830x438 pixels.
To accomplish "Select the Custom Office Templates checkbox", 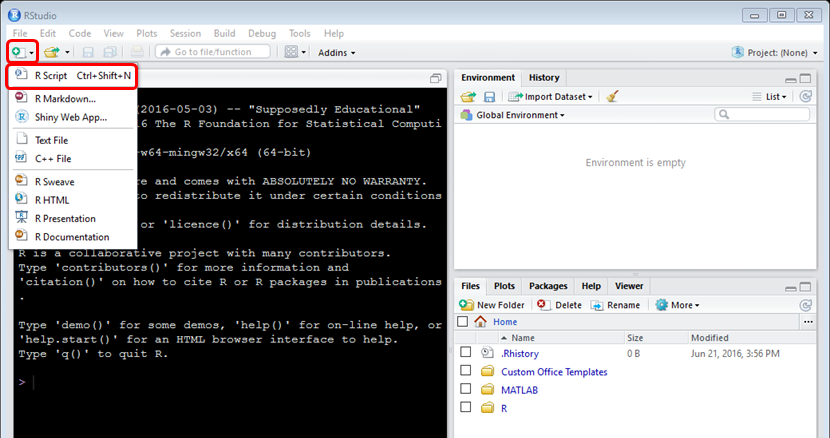I will point(465,371).
